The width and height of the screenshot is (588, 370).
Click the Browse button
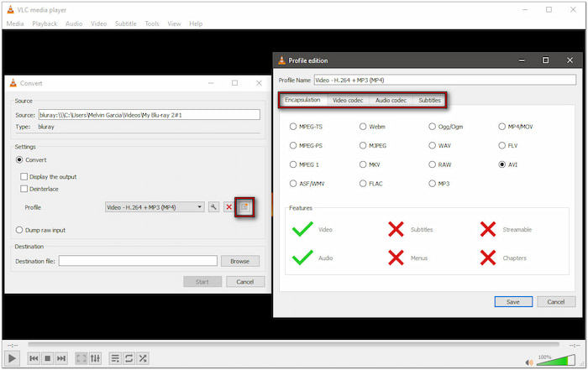tap(239, 261)
